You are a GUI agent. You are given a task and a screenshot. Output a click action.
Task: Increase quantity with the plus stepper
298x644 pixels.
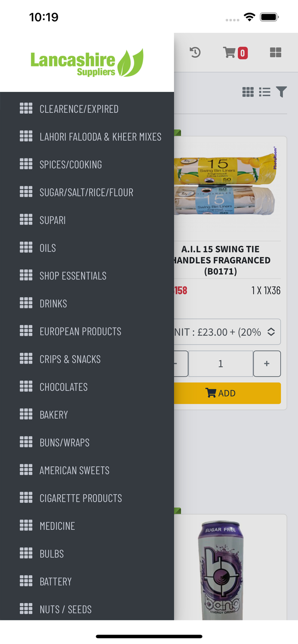[267, 364]
